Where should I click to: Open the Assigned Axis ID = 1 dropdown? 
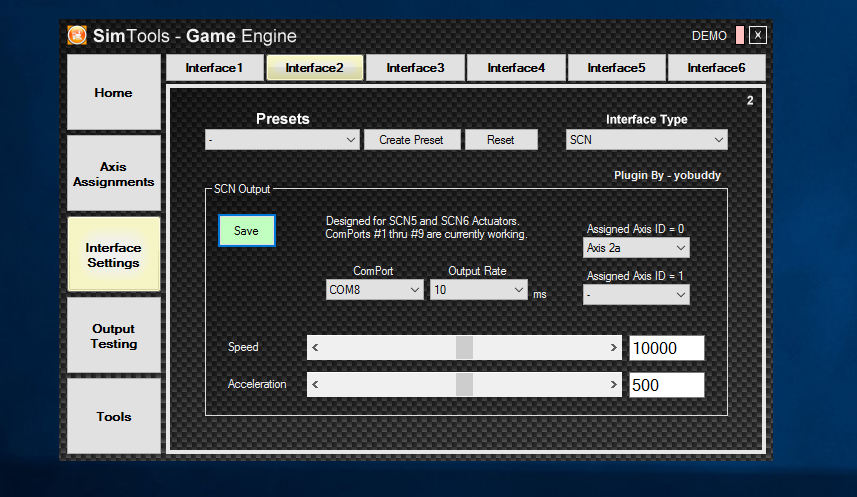pyautogui.click(x=636, y=295)
